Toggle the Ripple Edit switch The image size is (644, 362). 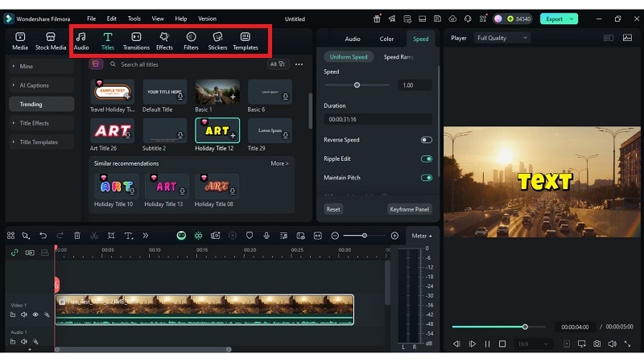427,158
